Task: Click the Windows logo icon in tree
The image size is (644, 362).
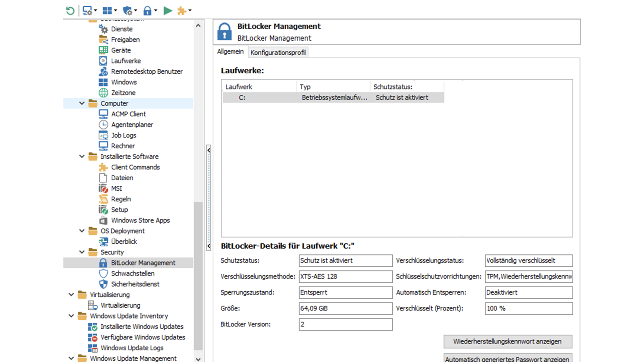Action: [x=103, y=82]
